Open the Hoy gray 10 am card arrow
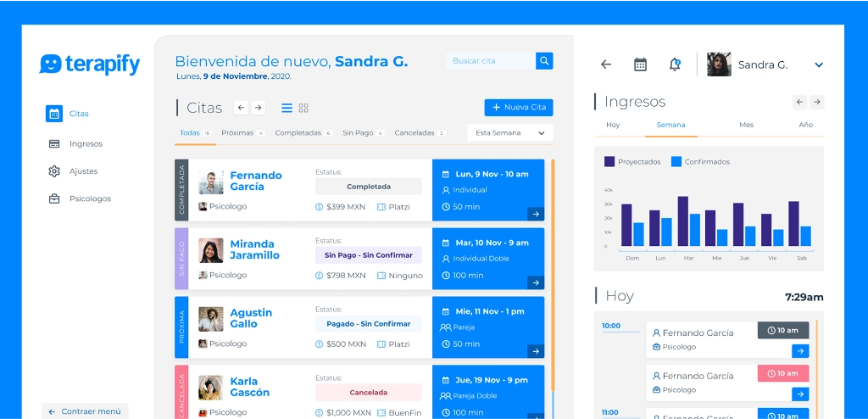This screenshot has height=419, width=868. tap(800, 351)
